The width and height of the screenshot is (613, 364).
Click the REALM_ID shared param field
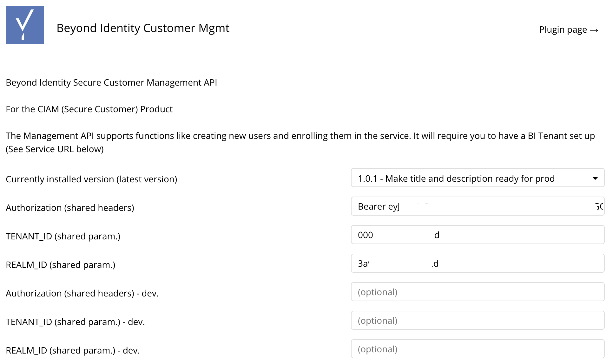point(478,263)
